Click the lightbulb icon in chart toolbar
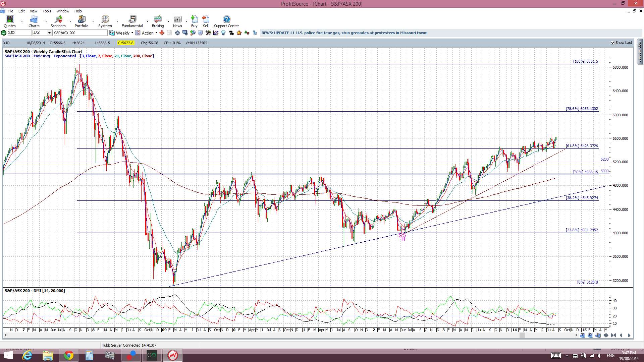 point(223,33)
